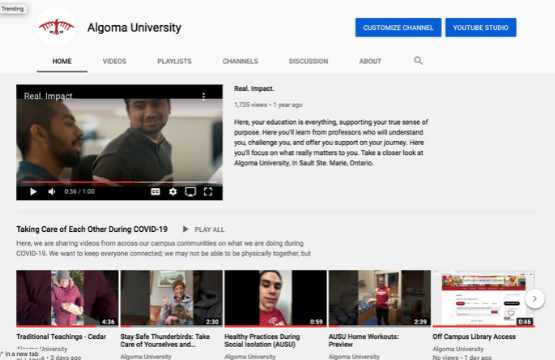Image resolution: width=555 pixels, height=360 pixels.
Task: Click the Traditional Teachings - Cedar title
Action: pos(61,337)
